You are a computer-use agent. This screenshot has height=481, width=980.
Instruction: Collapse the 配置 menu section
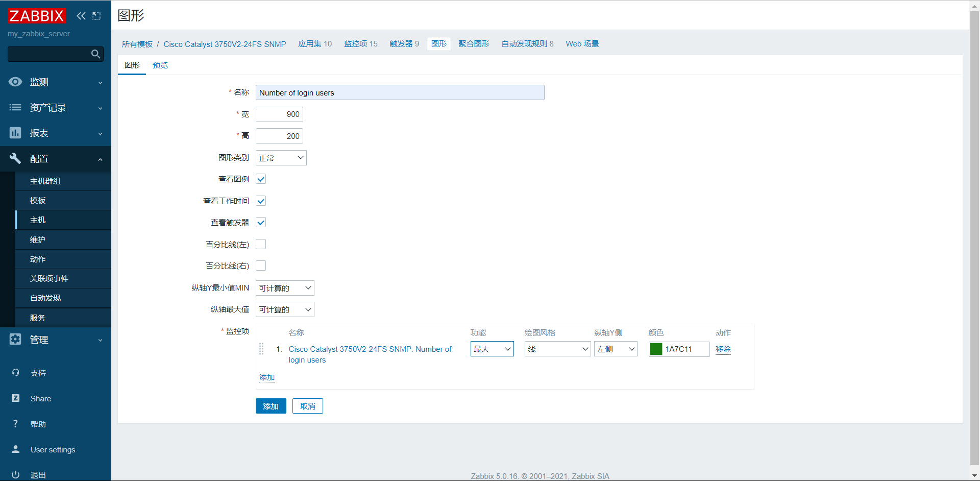pos(56,158)
